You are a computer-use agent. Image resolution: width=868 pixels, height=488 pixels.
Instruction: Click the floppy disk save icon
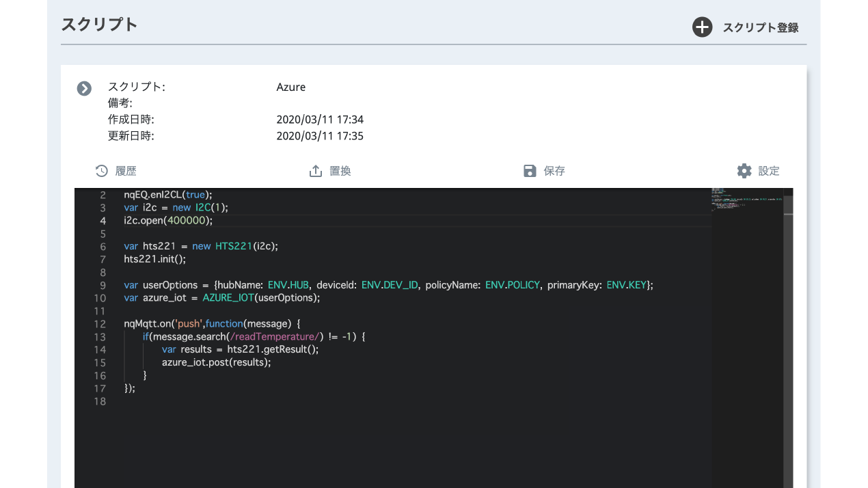(x=530, y=171)
